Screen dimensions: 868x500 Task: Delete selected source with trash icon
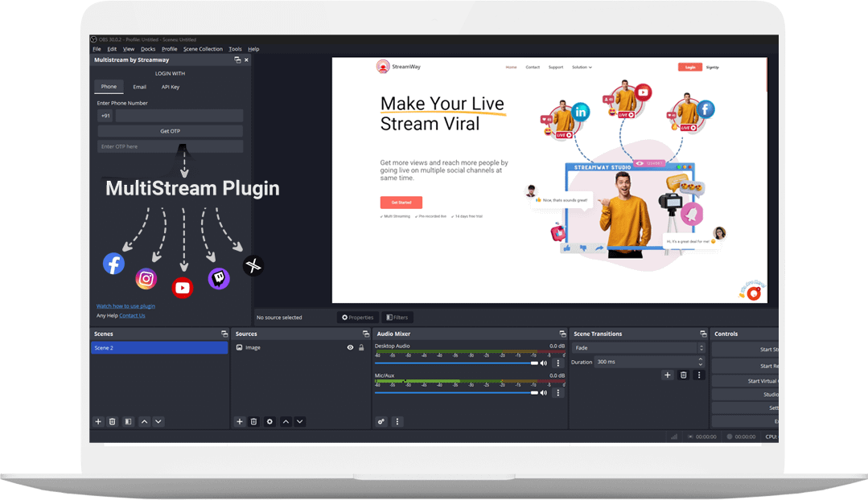253,421
